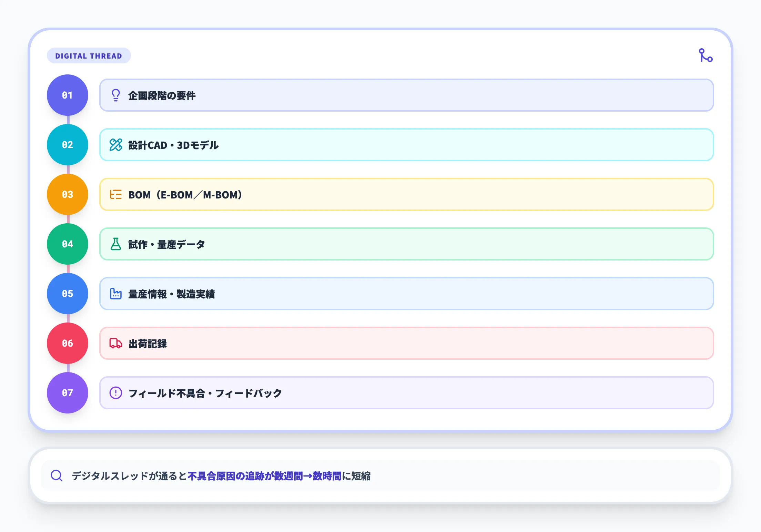Click the list tree icon for BOM

coord(116,194)
